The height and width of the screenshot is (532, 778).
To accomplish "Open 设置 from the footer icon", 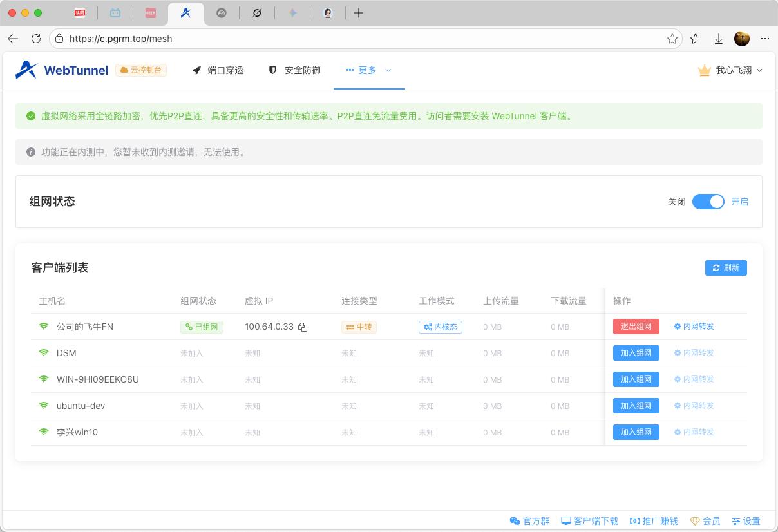I will (735, 521).
